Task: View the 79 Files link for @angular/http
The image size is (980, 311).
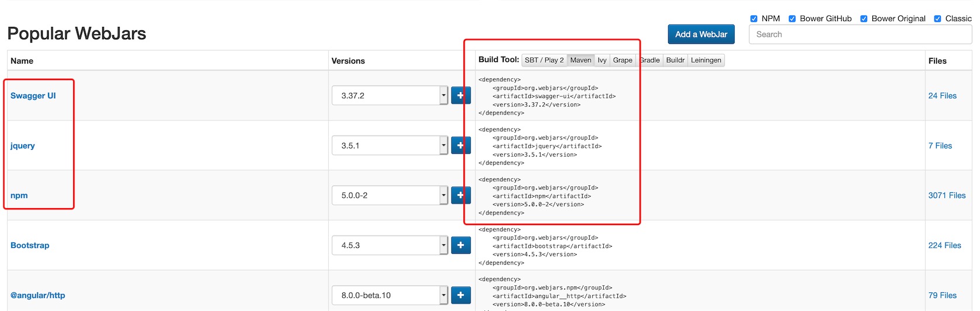Action: tap(943, 295)
